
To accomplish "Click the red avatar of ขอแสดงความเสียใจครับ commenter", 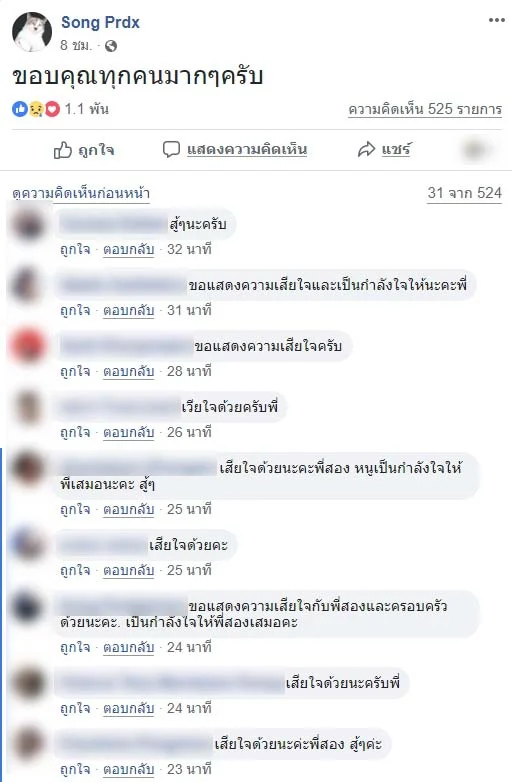I will pos(28,345).
